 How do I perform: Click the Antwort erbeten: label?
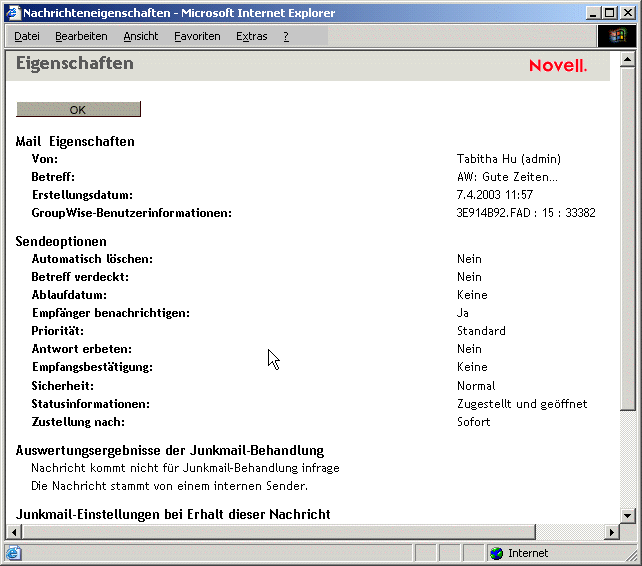(81, 349)
